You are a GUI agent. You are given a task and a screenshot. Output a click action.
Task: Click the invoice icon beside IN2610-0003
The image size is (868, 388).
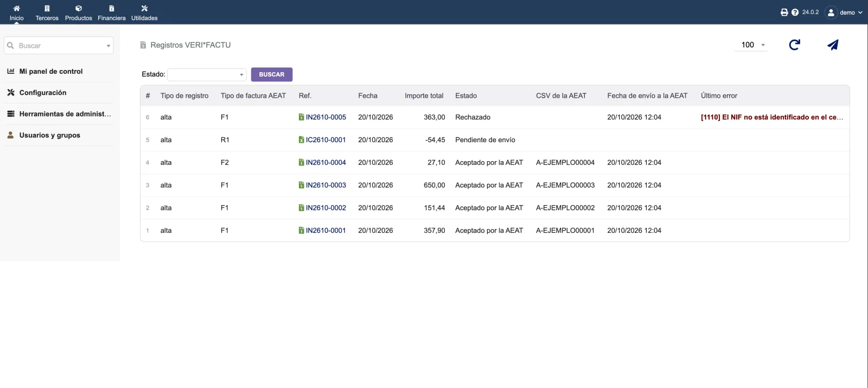302,186
